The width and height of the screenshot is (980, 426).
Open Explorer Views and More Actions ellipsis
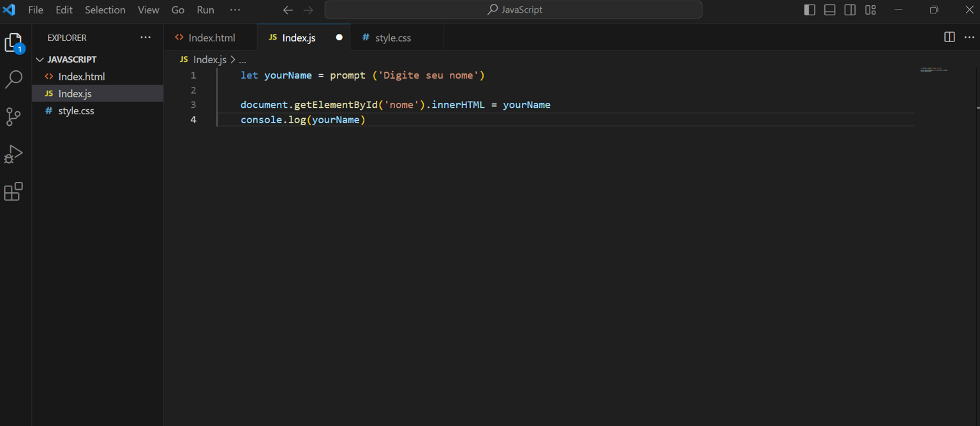145,37
